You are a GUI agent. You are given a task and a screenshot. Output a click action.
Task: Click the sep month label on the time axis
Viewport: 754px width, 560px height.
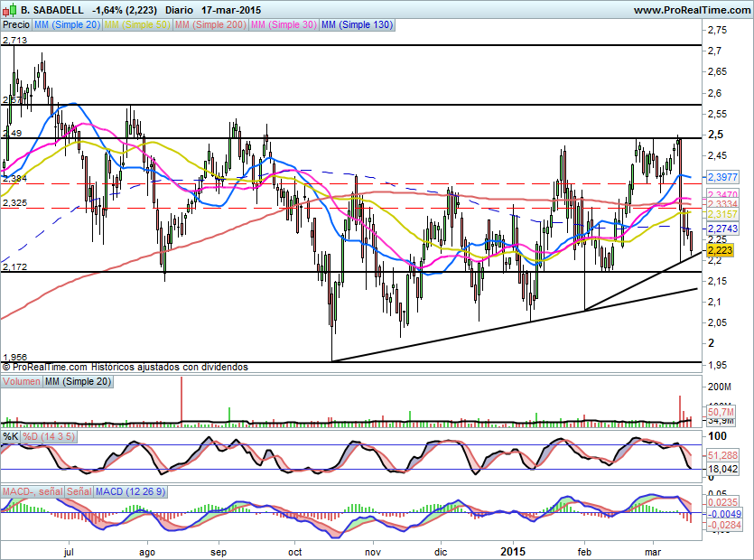pos(219,552)
